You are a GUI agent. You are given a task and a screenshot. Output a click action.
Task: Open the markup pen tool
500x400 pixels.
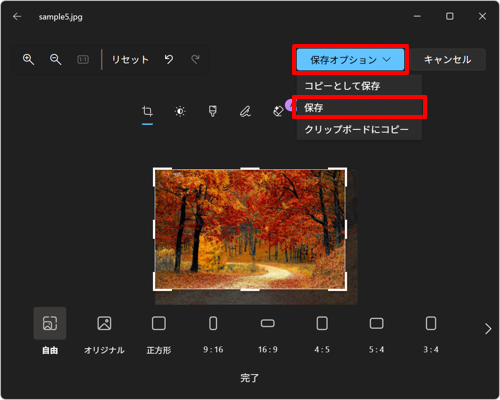pos(245,111)
